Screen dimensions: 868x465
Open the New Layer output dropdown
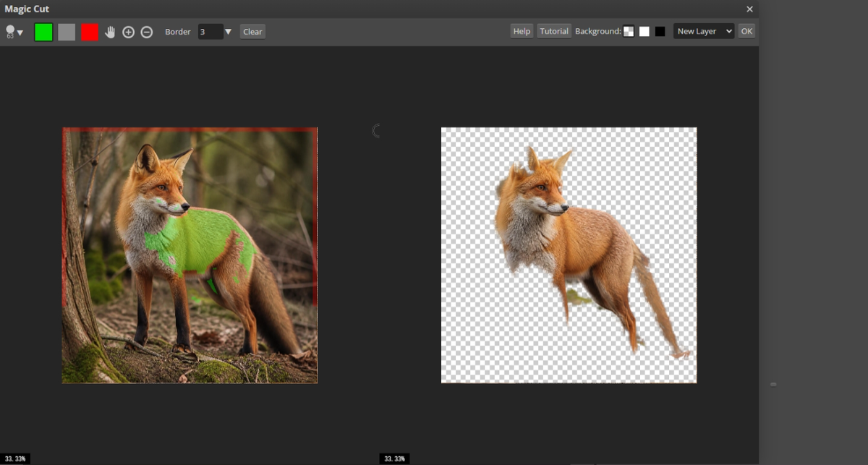pyautogui.click(x=704, y=31)
